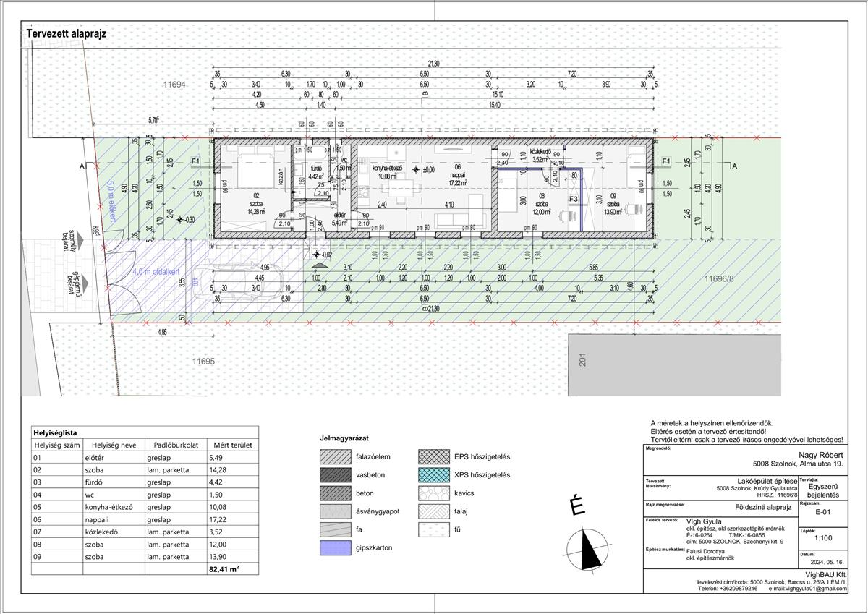Select the XPS hőszigetelés legend swatch
This screenshot has height=614, width=868.
click(x=433, y=475)
